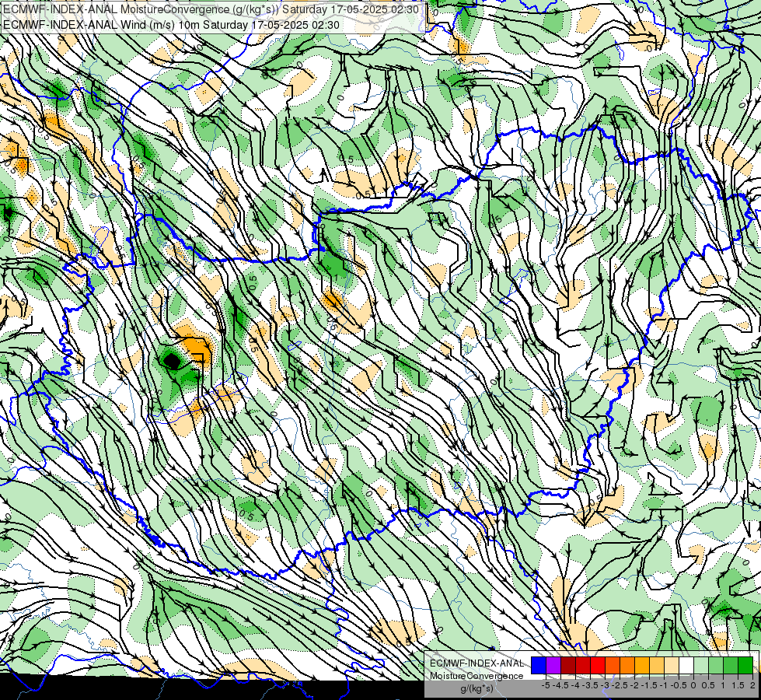Click the purple swatch in the legend

553,666
